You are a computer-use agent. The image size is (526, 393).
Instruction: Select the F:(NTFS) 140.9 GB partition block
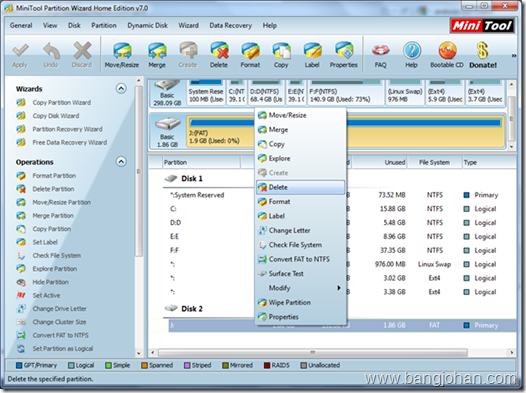(x=346, y=93)
